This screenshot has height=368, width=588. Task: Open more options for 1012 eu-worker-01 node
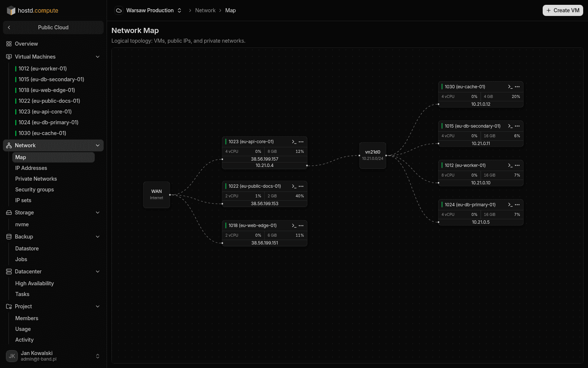pyautogui.click(x=517, y=165)
